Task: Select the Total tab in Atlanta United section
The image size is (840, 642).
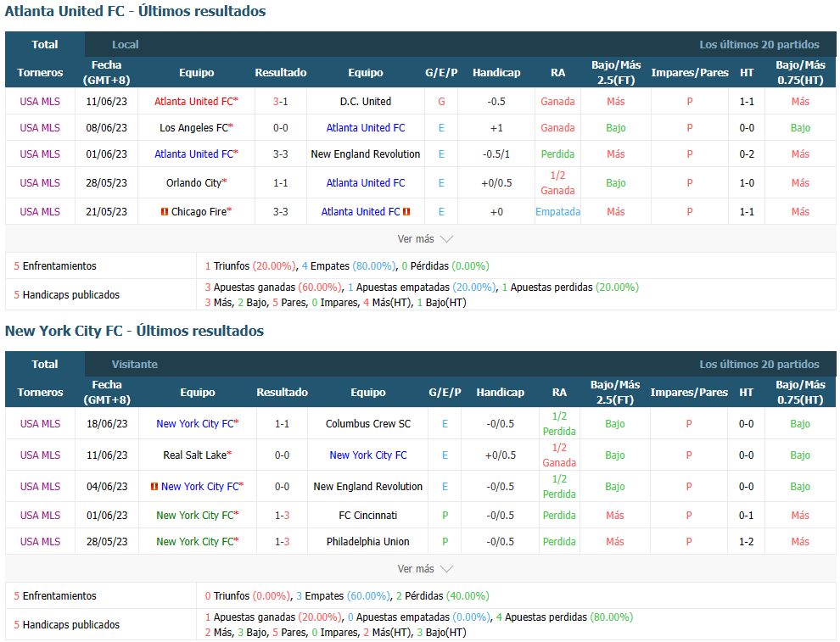Action: pos(45,44)
